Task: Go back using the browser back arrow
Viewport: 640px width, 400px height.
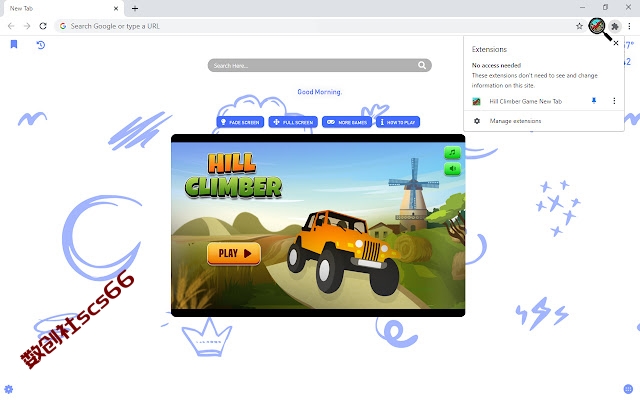Action: pos(11,26)
